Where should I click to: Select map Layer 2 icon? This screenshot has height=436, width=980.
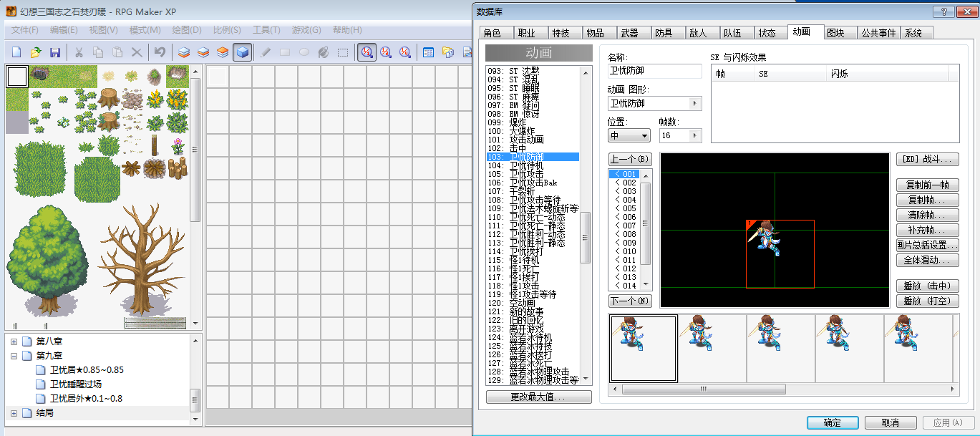tap(203, 52)
